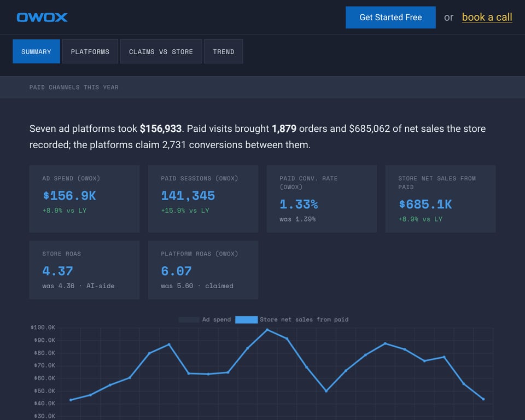Click the $100.0K axis label
The image size is (525, 420).
43,328
